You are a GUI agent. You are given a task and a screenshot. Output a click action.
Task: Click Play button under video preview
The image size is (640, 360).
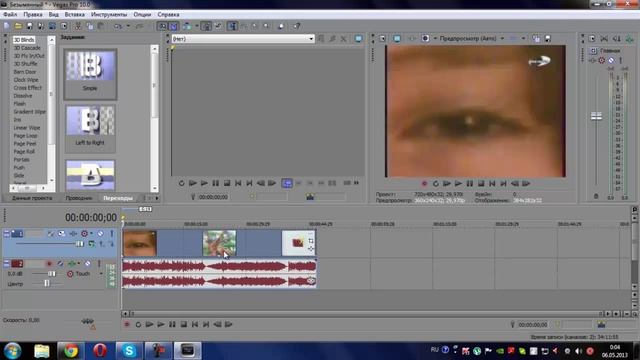pos(458,184)
